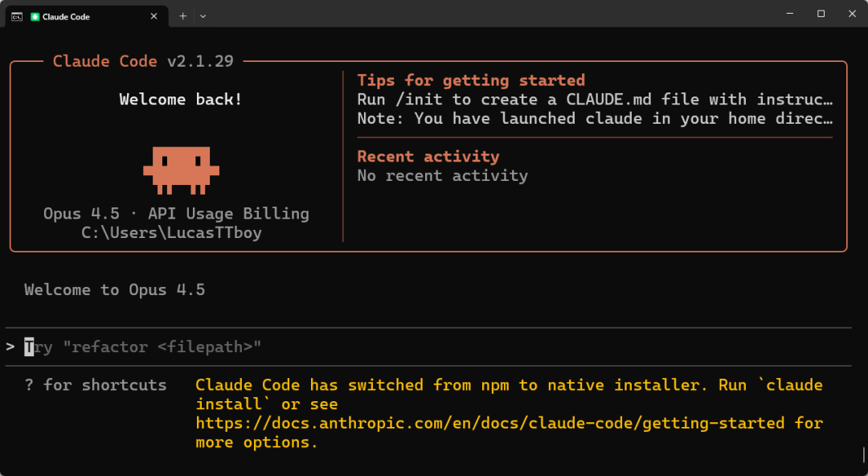Screen dimensions: 868x476
Task: Click the orange Claude pixel mascot
Action: click(x=181, y=170)
